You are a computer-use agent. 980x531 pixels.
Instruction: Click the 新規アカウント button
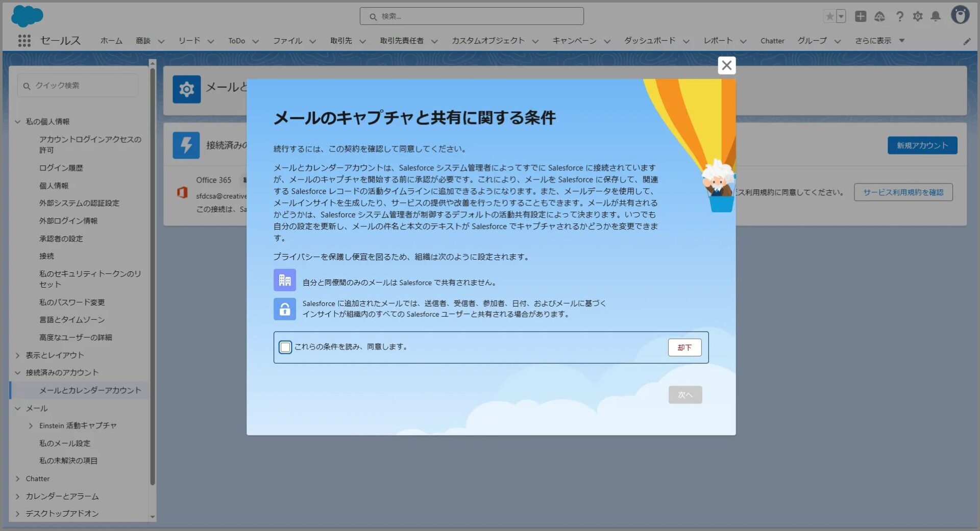pos(922,145)
